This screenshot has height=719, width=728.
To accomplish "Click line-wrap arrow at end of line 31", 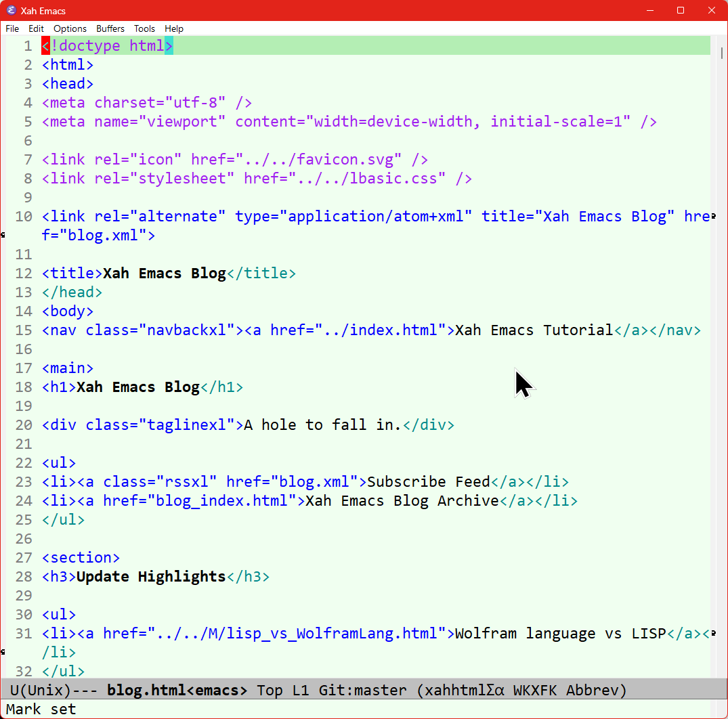I will 714,633.
